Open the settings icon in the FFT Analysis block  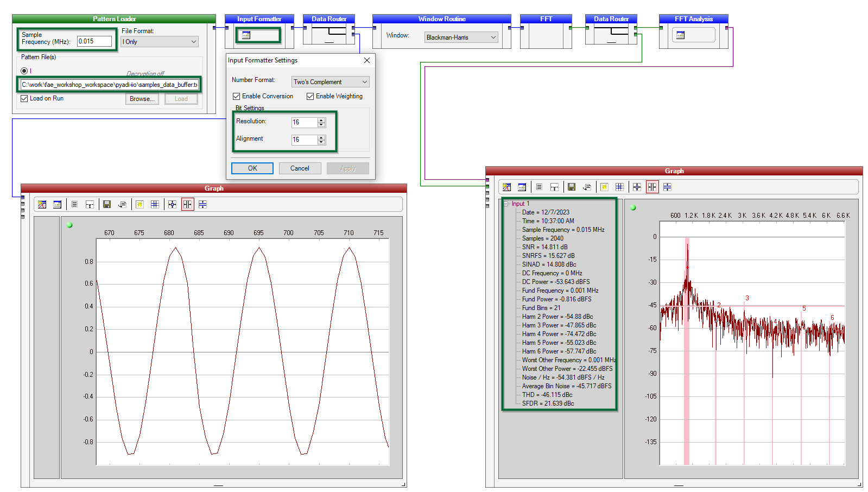pyautogui.click(x=681, y=35)
